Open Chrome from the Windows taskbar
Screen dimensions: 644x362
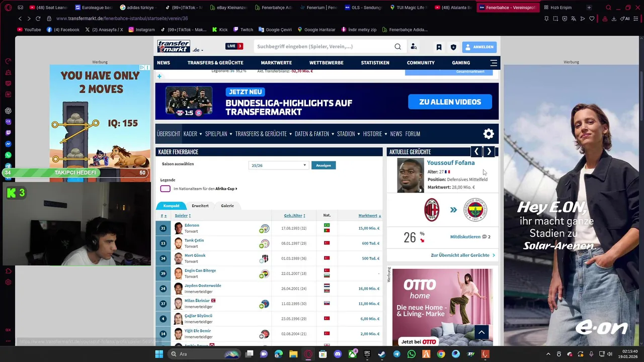pos(441,354)
